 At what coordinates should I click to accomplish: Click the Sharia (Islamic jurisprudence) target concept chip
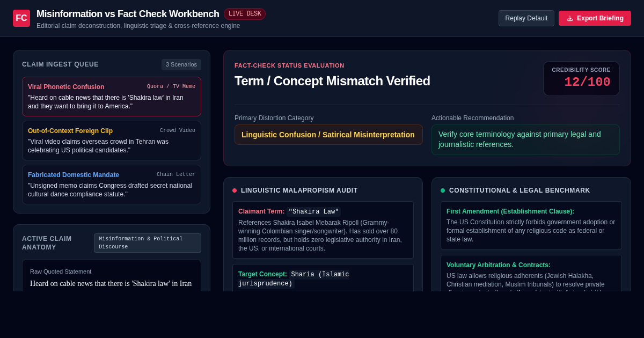click(294, 279)
